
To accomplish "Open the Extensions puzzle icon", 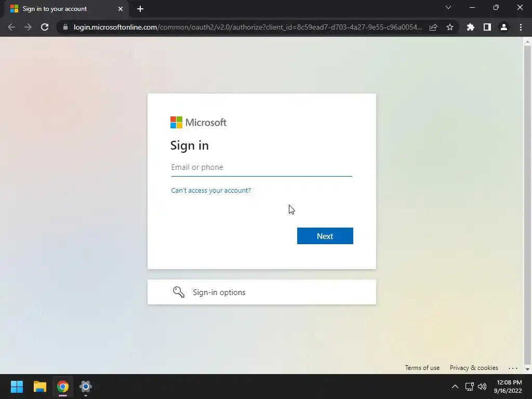I will point(470,27).
